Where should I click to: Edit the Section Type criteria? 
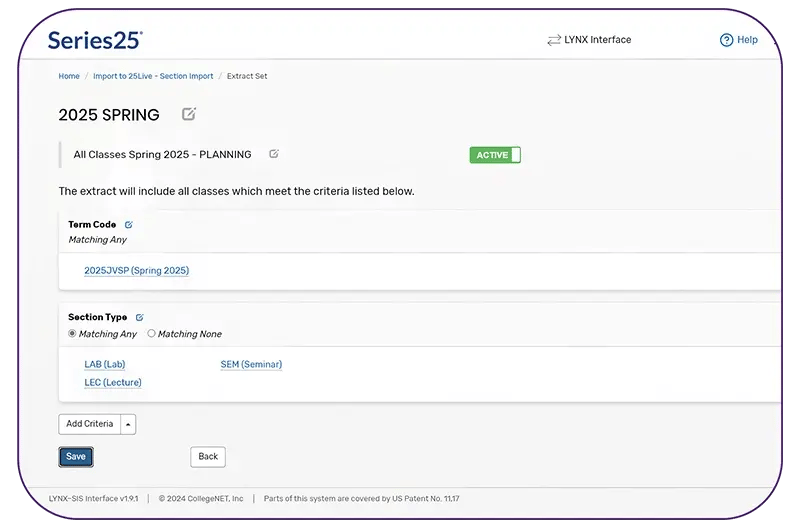[140, 317]
